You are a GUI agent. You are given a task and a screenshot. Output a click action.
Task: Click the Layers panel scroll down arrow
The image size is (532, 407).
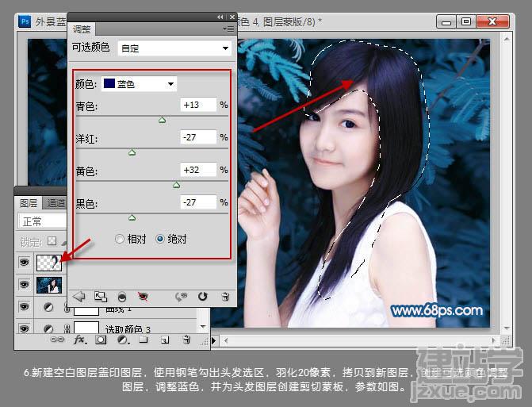point(203,327)
